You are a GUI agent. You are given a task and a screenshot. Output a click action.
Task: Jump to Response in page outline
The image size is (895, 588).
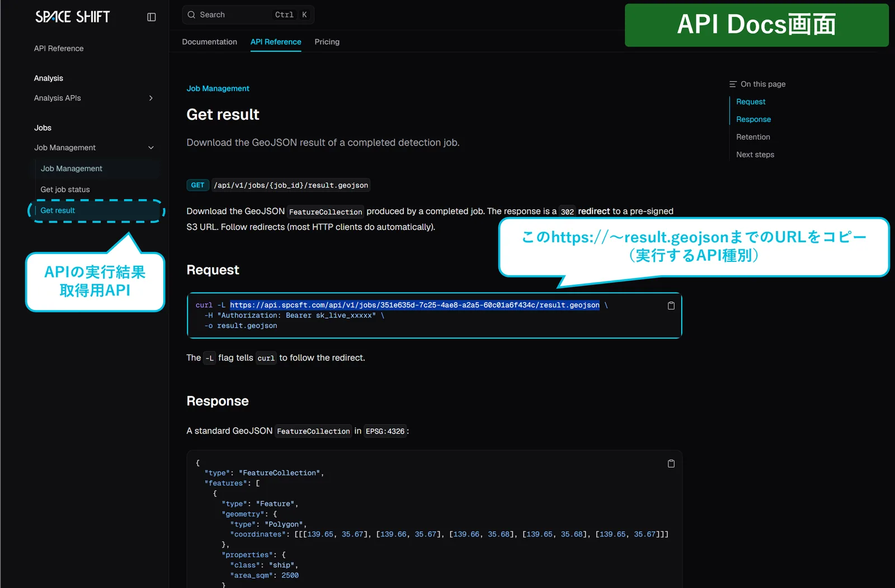point(753,119)
